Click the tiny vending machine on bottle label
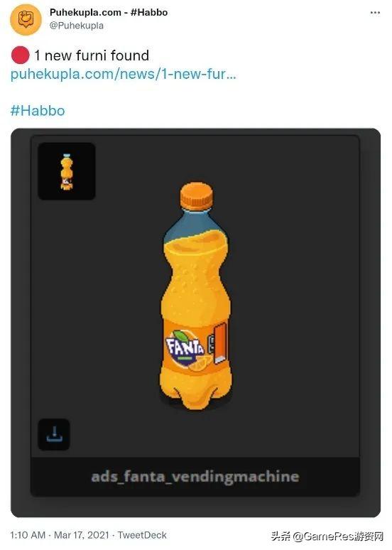Viewport: 392px width, 550px height. click(217, 343)
